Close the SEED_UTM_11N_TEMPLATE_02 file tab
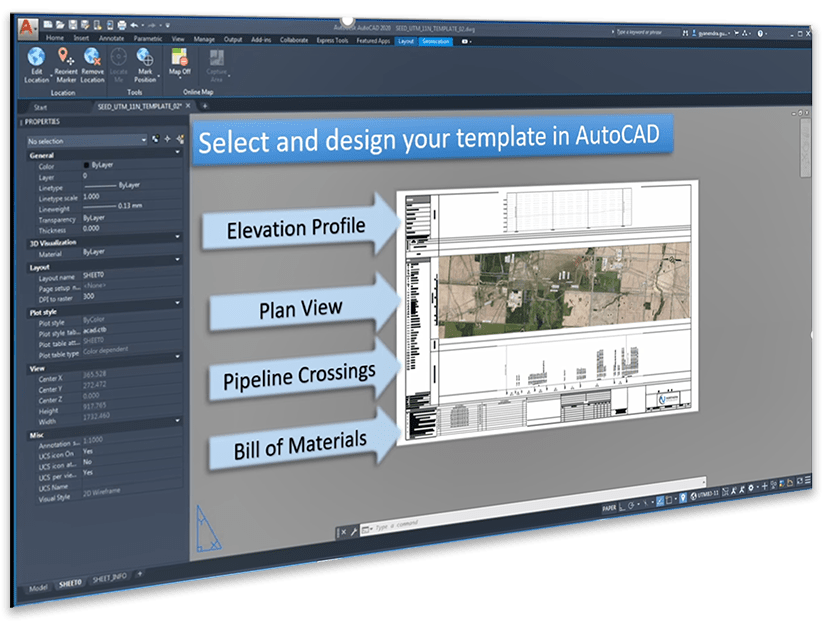Image resolution: width=828 pixels, height=623 pixels. point(188,106)
